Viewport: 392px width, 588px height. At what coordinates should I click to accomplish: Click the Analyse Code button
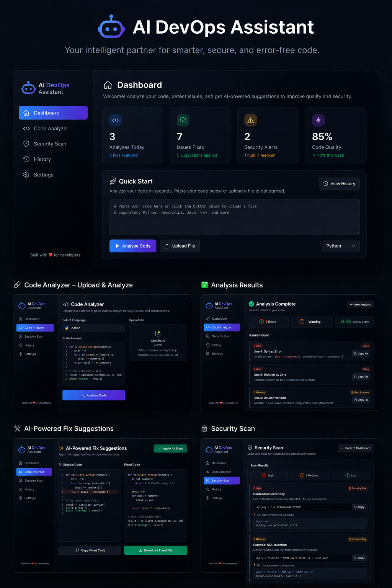(x=133, y=246)
